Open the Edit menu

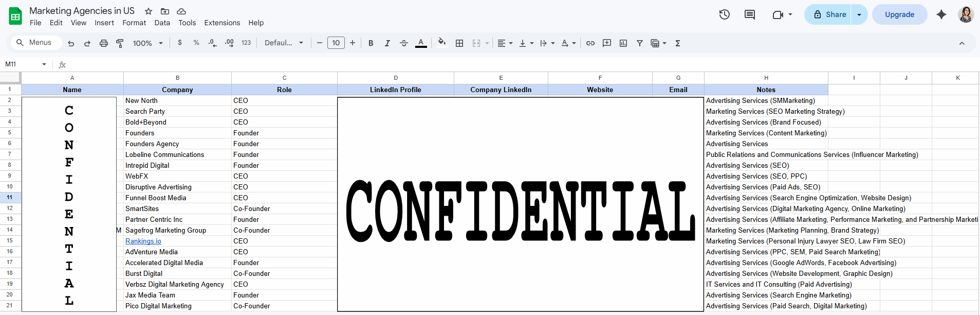pos(56,23)
